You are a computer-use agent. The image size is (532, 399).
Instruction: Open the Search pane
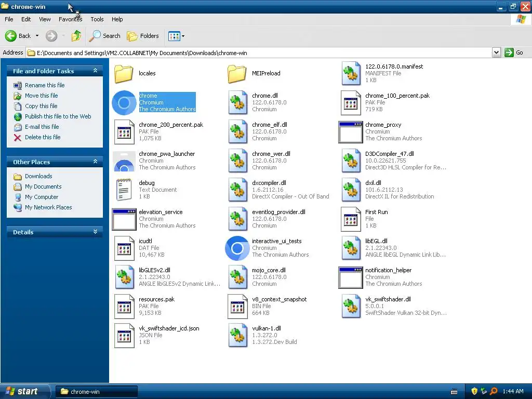click(x=104, y=36)
